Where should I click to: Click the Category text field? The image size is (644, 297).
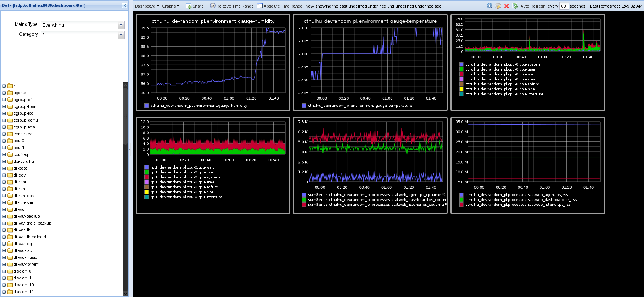coord(80,35)
